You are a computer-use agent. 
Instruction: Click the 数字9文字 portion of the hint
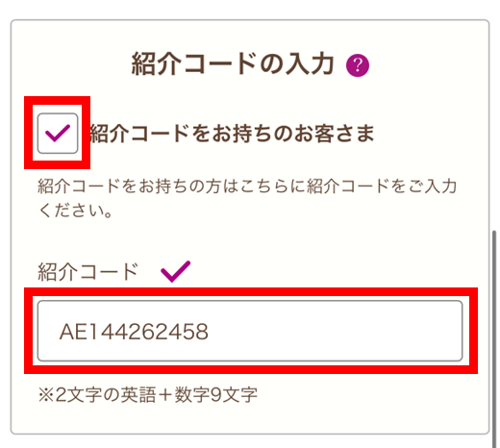(x=216, y=395)
